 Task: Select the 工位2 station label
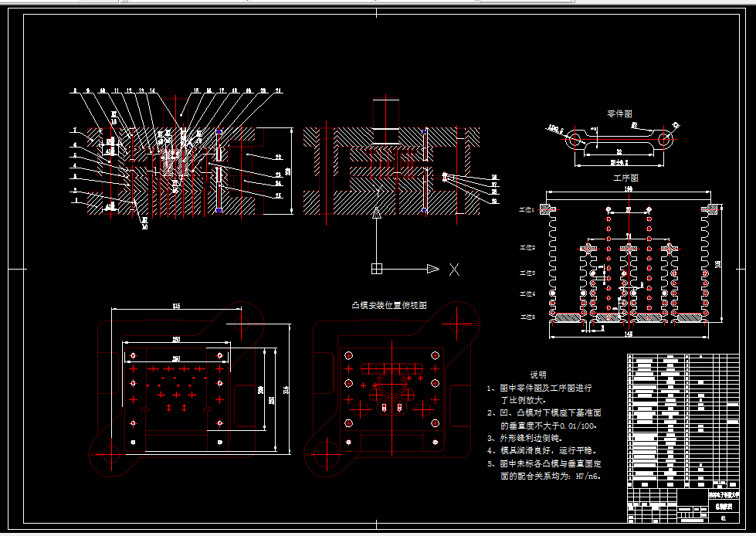point(527,248)
